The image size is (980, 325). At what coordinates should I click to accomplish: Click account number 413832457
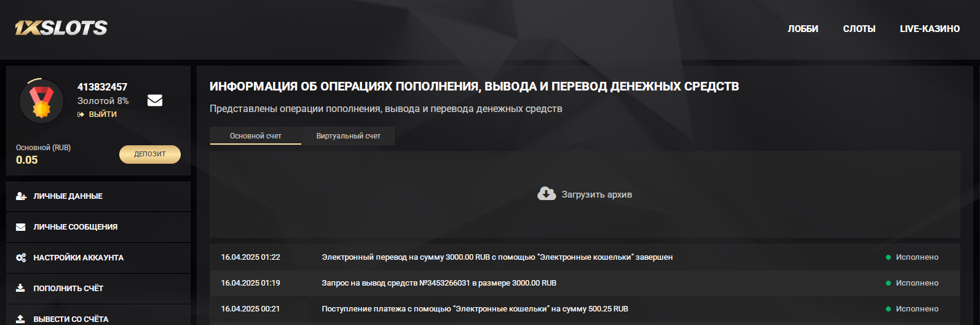point(102,87)
